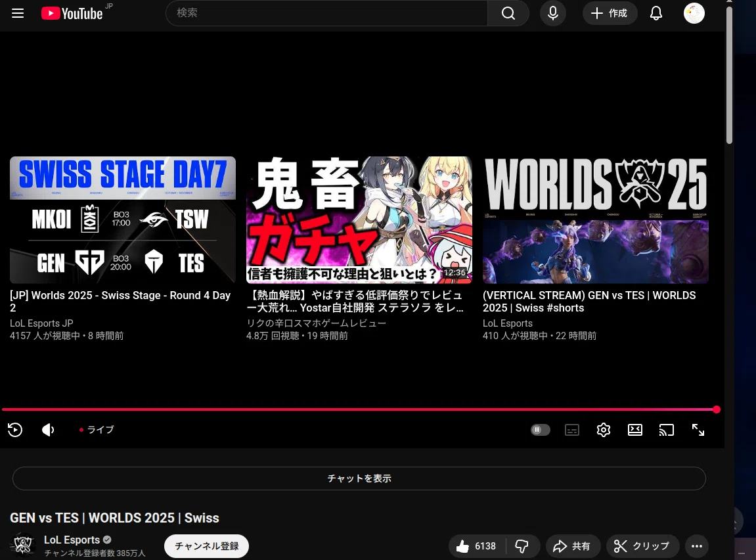Open the account avatar menu

click(694, 13)
